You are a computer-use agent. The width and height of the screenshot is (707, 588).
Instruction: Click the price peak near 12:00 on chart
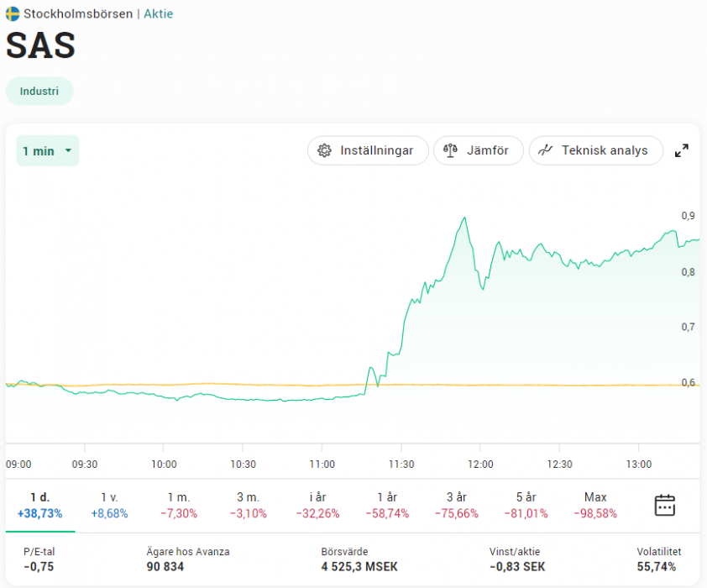click(464, 218)
